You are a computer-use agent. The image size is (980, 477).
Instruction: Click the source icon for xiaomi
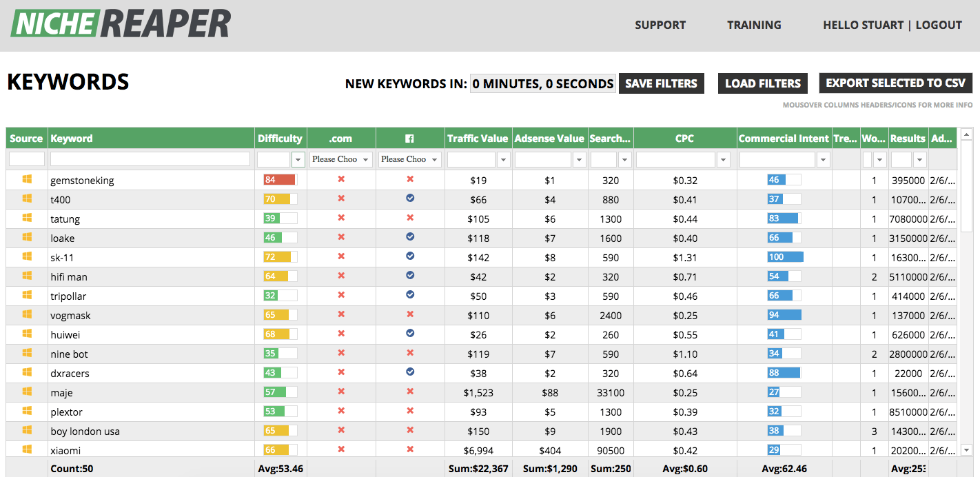[x=27, y=449]
